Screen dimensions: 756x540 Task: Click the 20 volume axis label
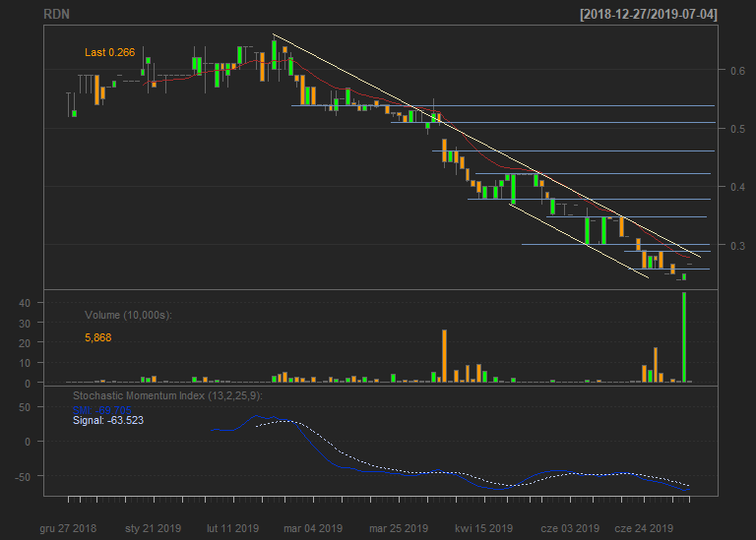[25, 343]
